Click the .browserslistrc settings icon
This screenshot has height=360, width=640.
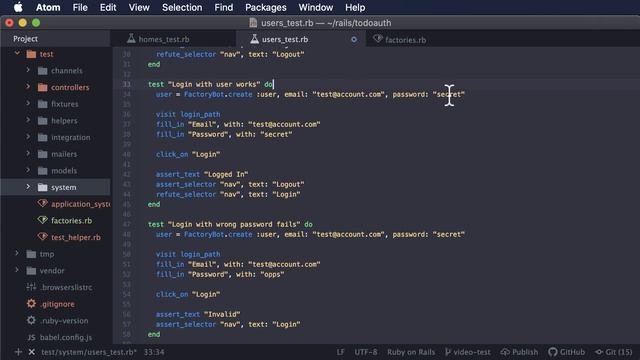pos(31,287)
